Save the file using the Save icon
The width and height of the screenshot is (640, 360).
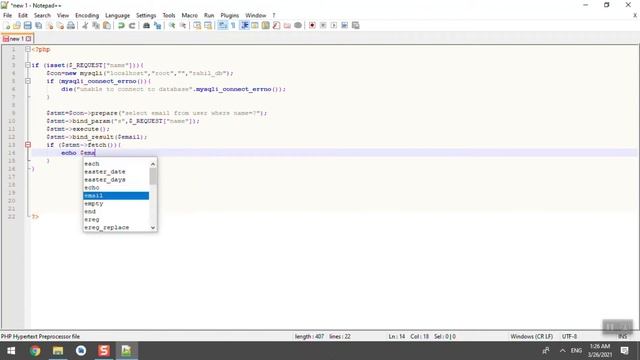tap(28, 25)
